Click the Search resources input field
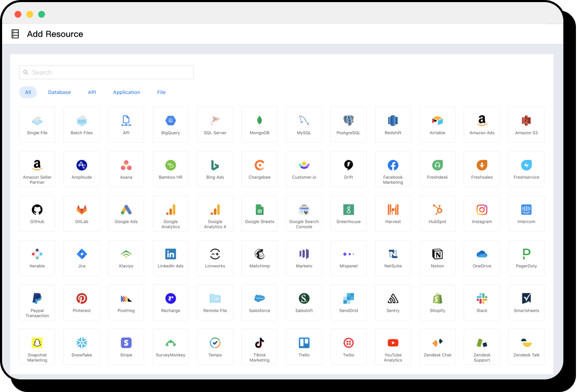Image resolution: width=577 pixels, height=392 pixels. pos(106,72)
